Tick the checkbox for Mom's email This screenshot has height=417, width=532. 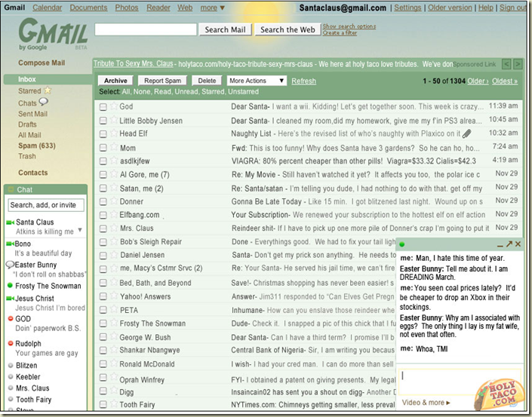click(103, 148)
